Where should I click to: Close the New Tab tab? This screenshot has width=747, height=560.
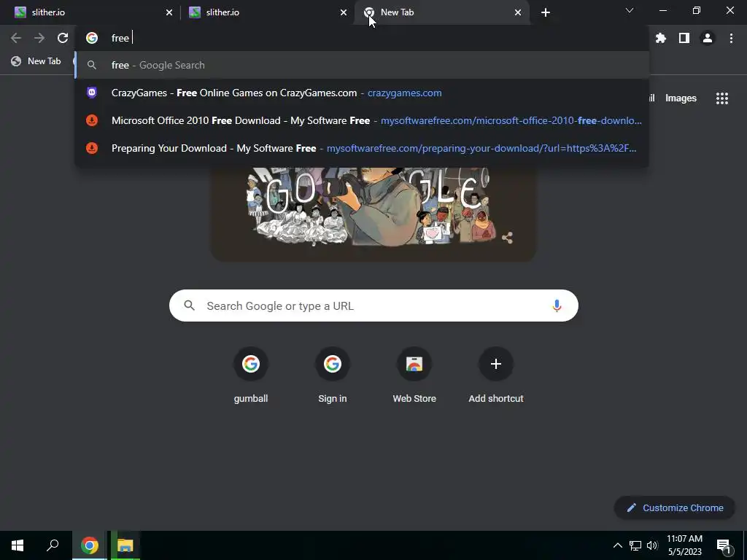(518, 12)
